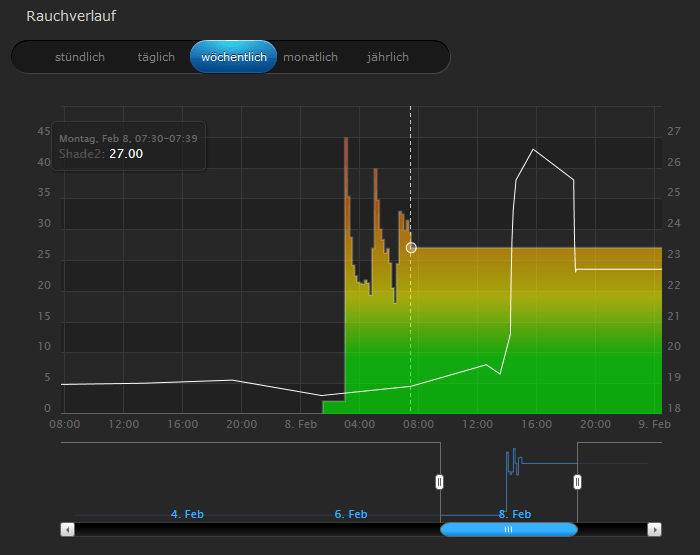This screenshot has height=555, width=700.
Task: Click scrollbar track left of the thumb
Action: pyautogui.click(x=250, y=529)
